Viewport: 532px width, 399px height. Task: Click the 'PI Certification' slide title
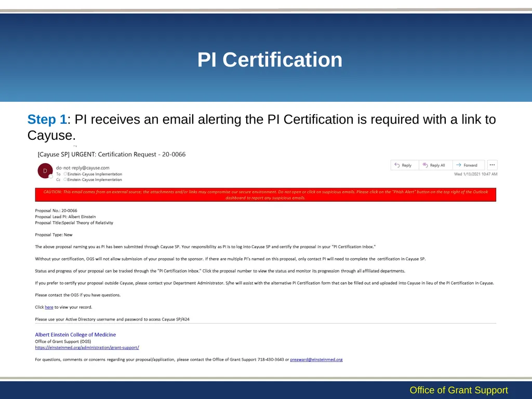pos(270,60)
